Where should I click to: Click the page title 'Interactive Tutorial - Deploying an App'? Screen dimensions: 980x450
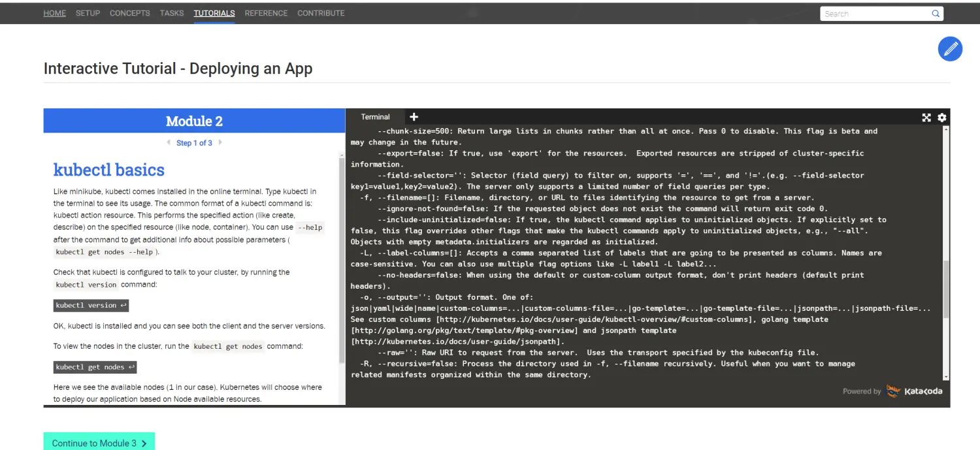coord(178,69)
